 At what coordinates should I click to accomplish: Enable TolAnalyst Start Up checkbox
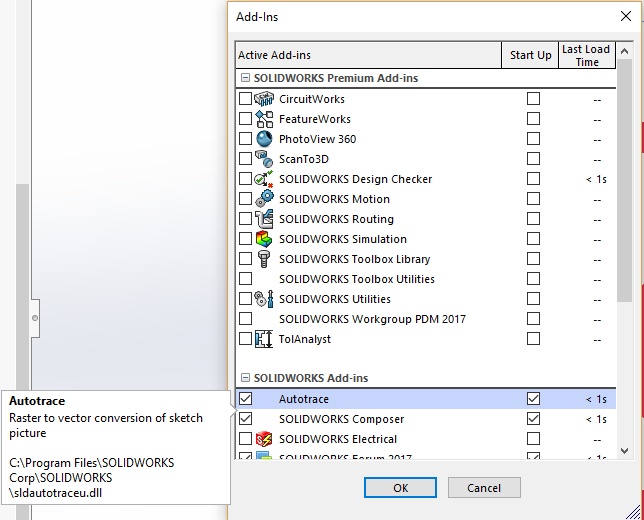pyautogui.click(x=533, y=339)
